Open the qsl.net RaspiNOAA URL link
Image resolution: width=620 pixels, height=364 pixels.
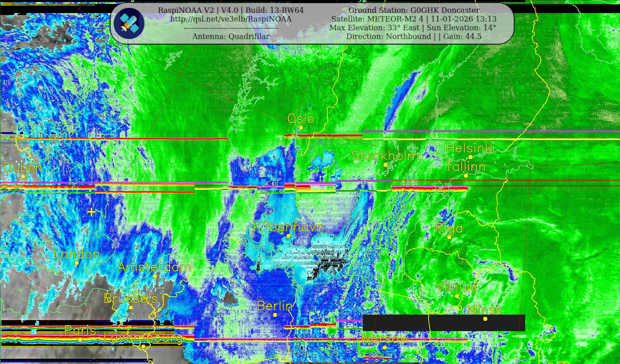(231, 19)
